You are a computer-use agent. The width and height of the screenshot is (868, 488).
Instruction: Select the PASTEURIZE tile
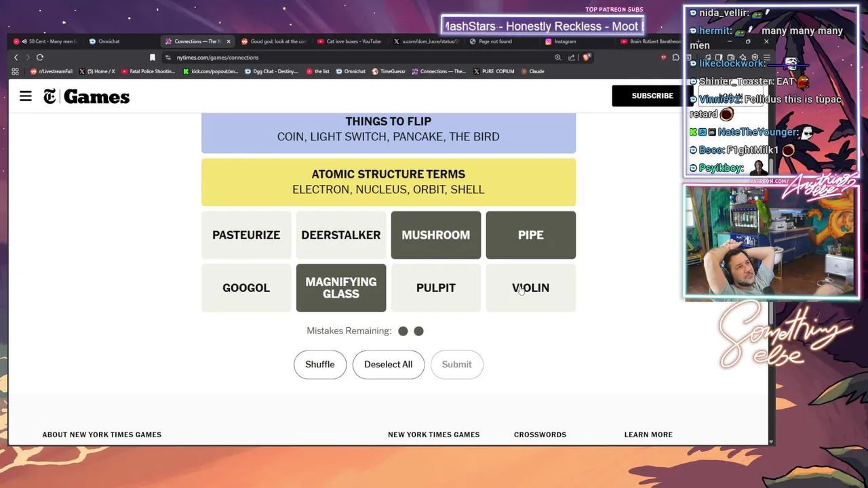click(246, 235)
